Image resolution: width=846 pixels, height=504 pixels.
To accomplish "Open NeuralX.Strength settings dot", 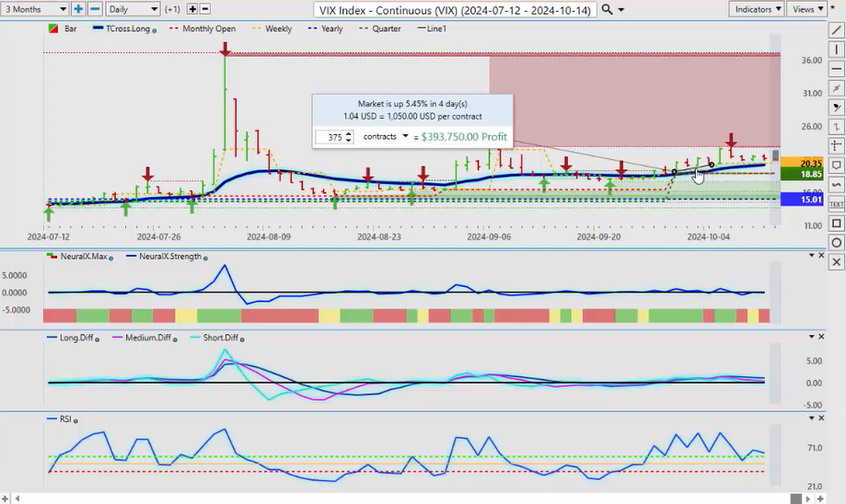I will (x=205, y=258).
